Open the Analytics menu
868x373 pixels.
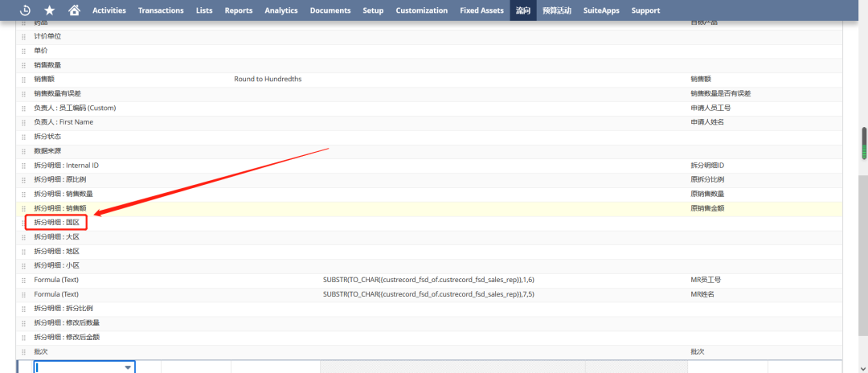point(281,10)
